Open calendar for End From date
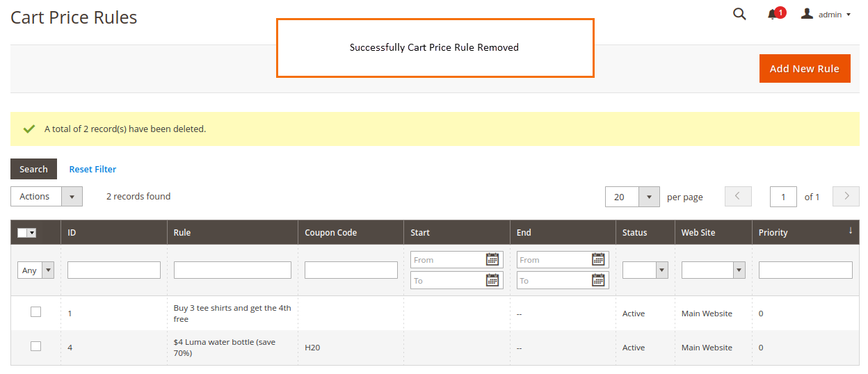This screenshot has height=374, width=868. point(598,260)
